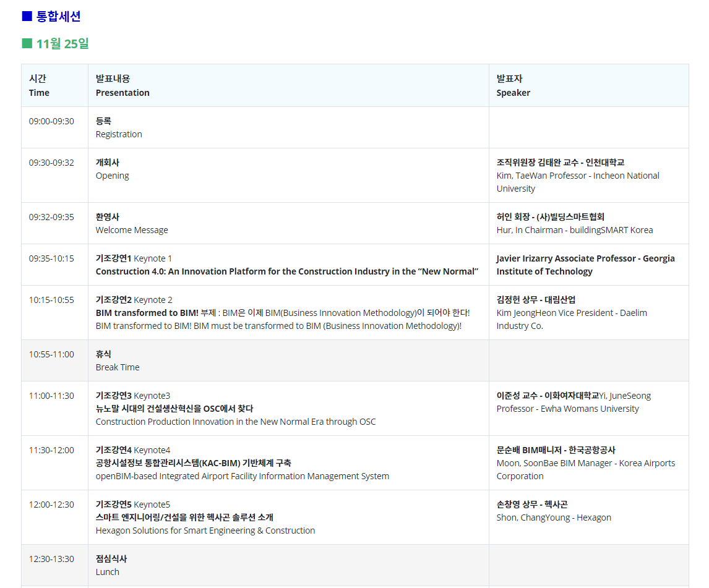
Task: Click Hur, In Chairman speaker text
Action: [x=575, y=230]
